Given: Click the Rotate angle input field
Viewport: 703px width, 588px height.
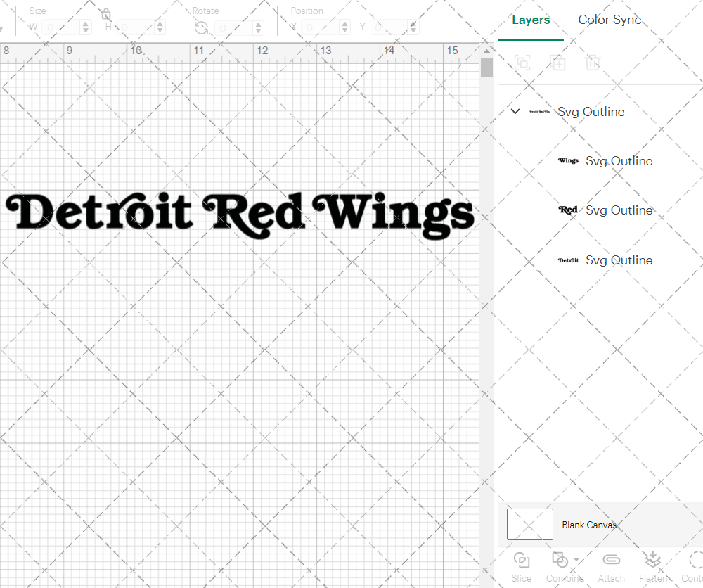Looking at the screenshot, I should coord(234,28).
